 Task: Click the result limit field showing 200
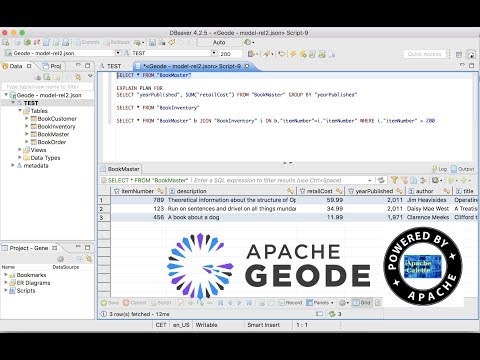coord(230,54)
